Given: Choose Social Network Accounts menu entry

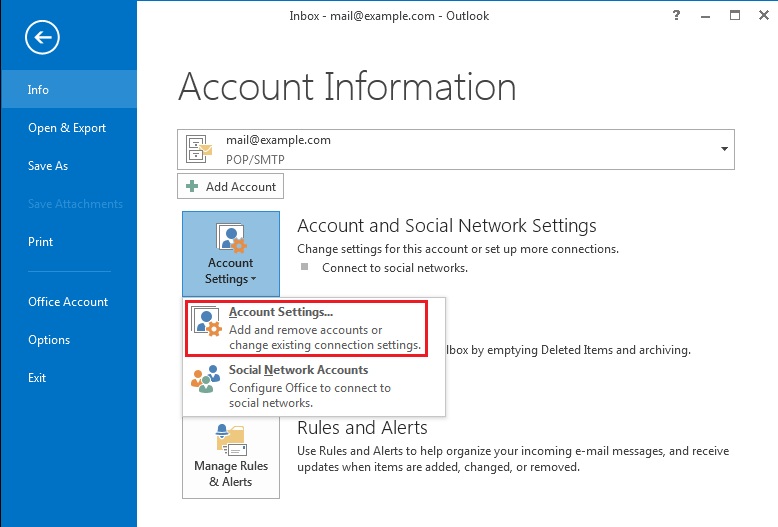Looking at the screenshot, I should click(x=314, y=386).
